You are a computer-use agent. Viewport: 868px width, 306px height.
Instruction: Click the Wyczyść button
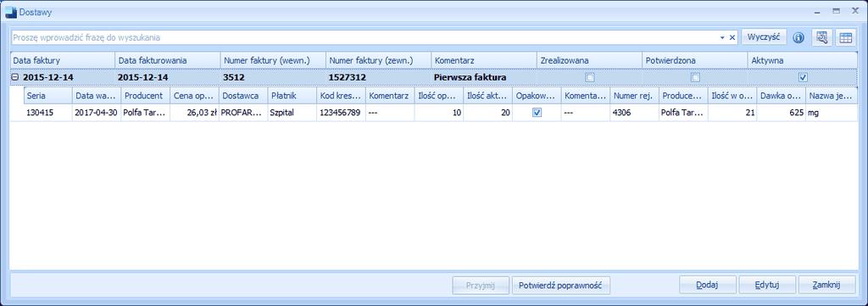pos(764,37)
